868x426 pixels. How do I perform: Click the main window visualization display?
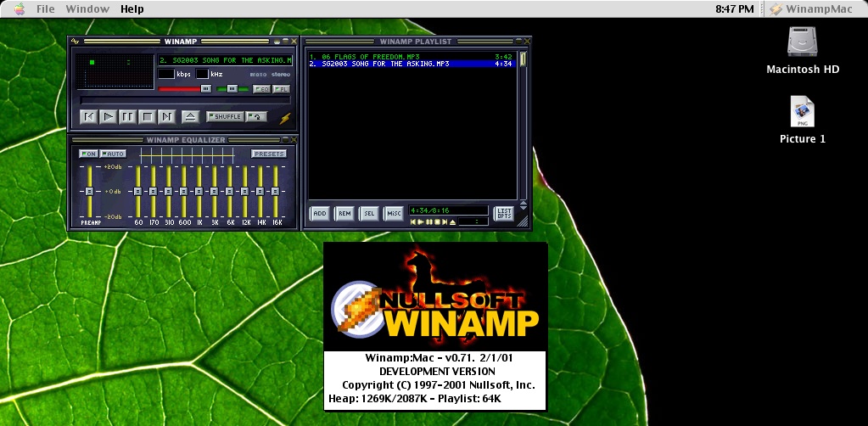[115, 71]
